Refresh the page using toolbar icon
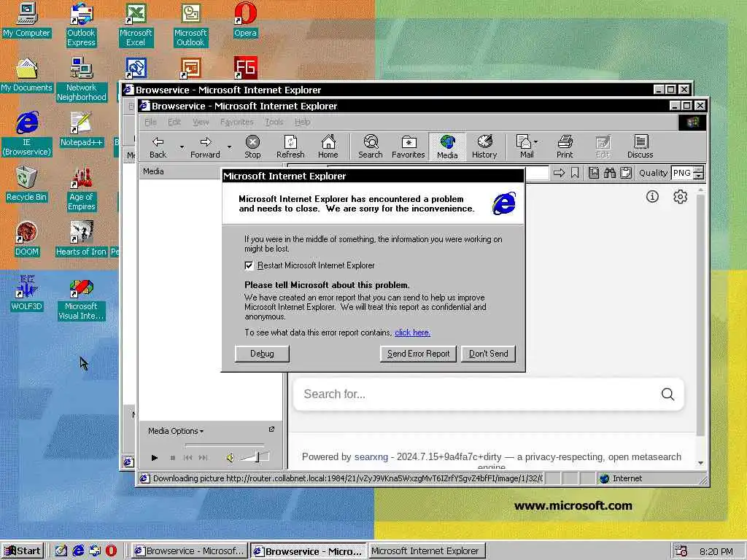This screenshot has height=560, width=747. tap(290, 146)
